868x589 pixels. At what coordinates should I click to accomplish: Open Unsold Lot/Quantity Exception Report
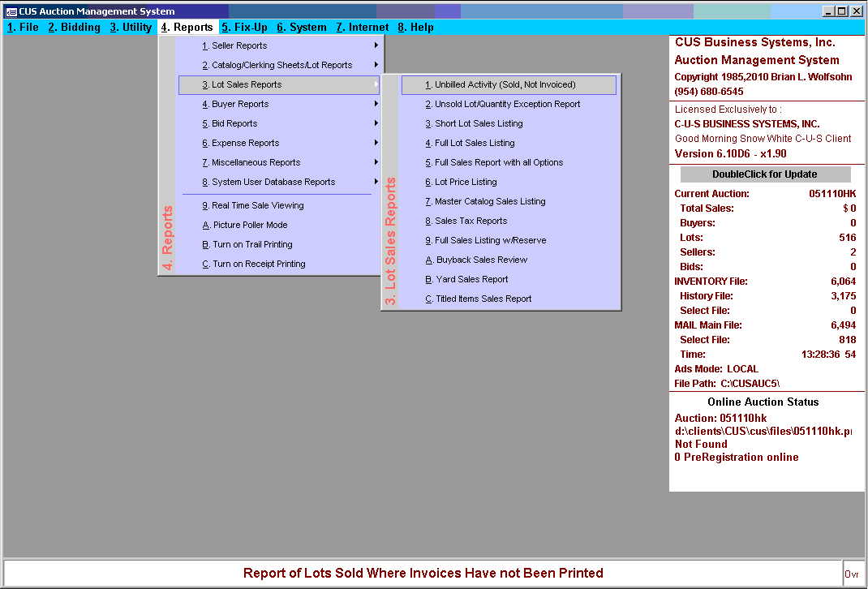coord(509,104)
